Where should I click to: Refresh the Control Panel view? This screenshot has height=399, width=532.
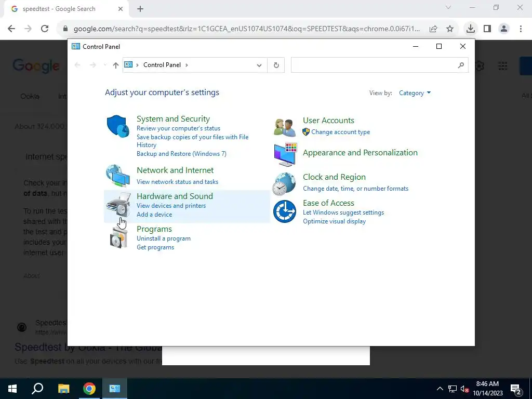pyautogui.click(x=276, y=65)
